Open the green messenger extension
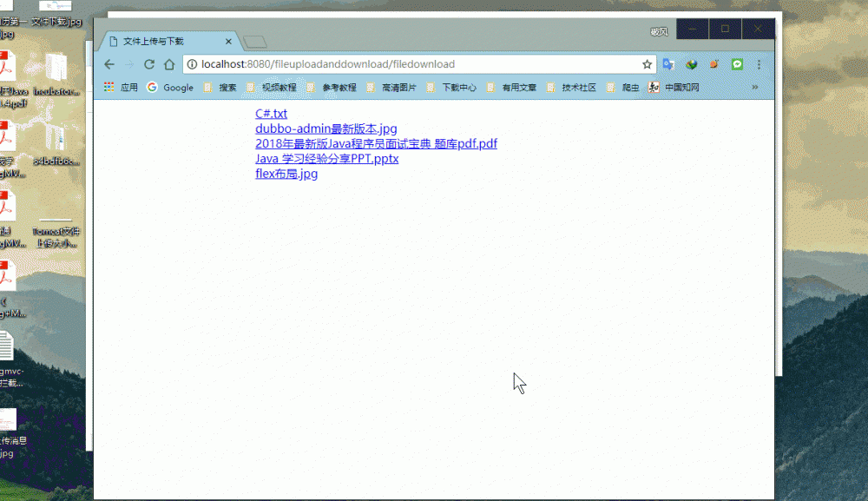This screenshot has height=501, width=868. coord(737,63)
